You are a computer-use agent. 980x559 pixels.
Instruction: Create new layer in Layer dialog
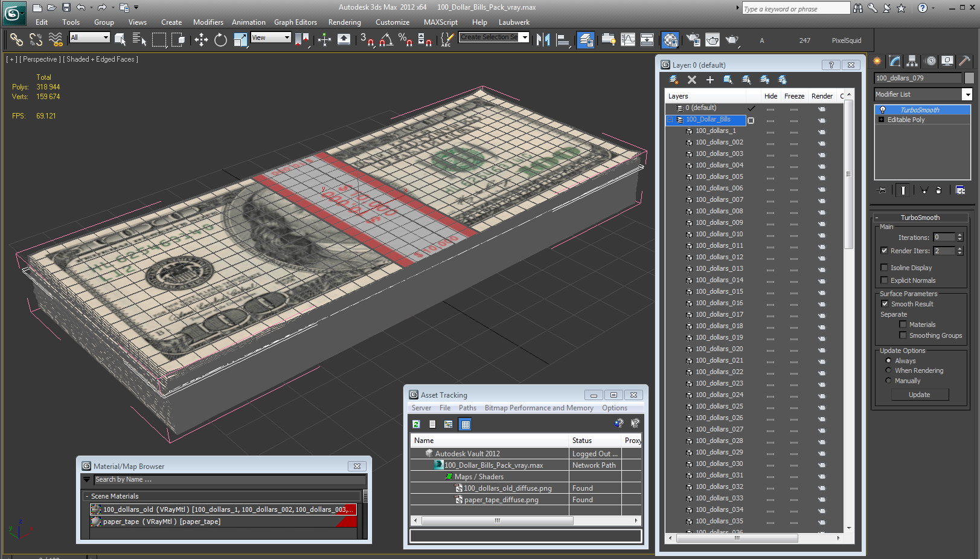pos(674,80)
